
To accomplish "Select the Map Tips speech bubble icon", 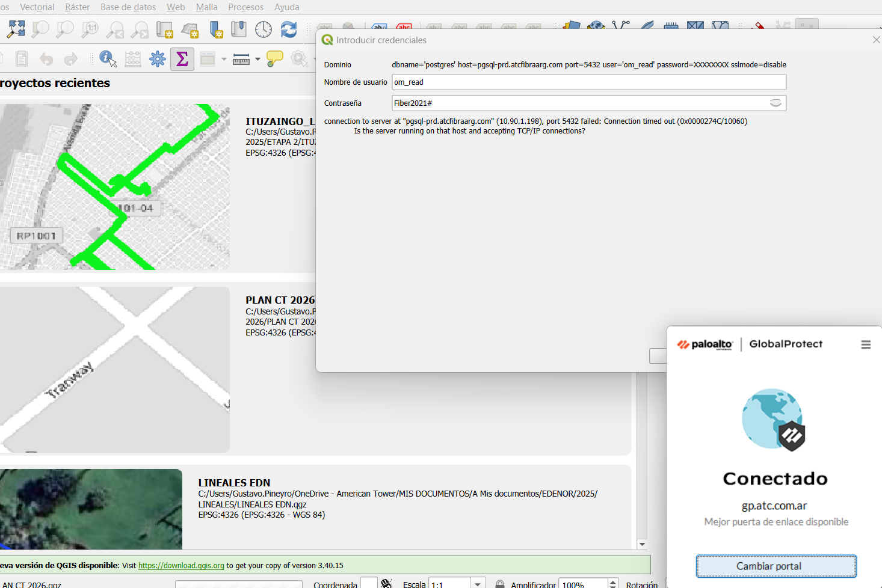I will tap(275, 58).
